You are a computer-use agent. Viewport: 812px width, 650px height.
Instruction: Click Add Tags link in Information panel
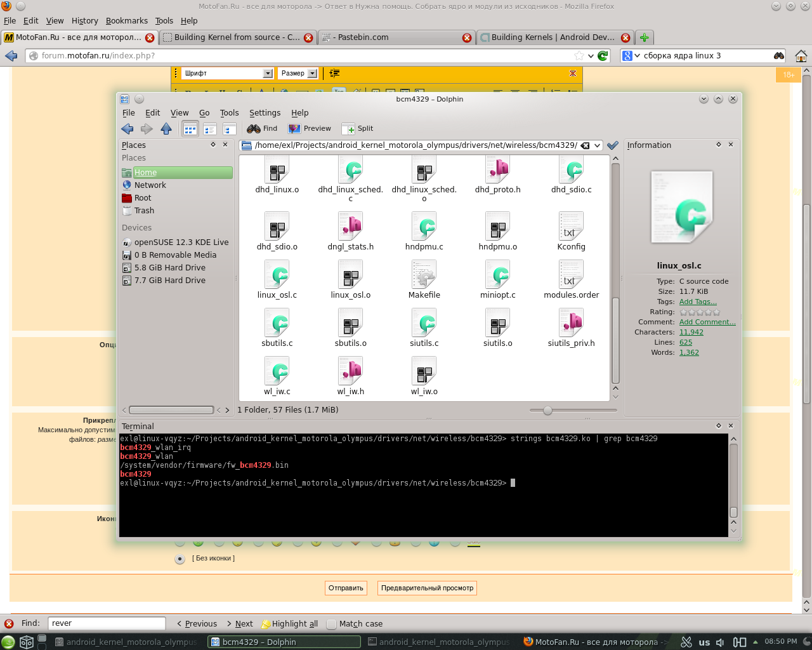tap(698, 302)
